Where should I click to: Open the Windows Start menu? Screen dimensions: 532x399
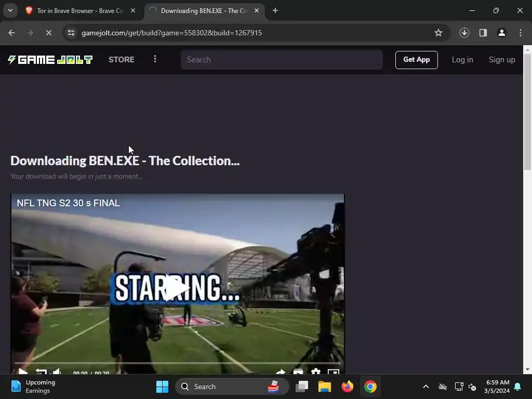pyautogui.click(x=162, y=387)
